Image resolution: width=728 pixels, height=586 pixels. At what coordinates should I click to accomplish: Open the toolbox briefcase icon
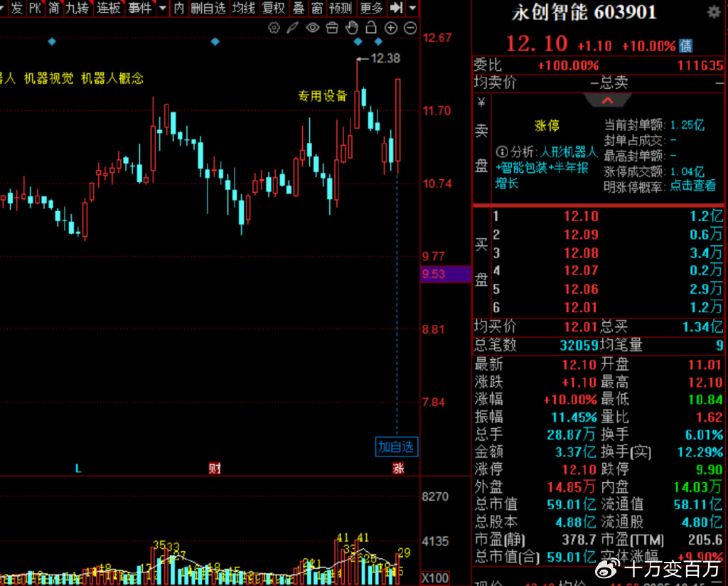[x=331, y=28]
